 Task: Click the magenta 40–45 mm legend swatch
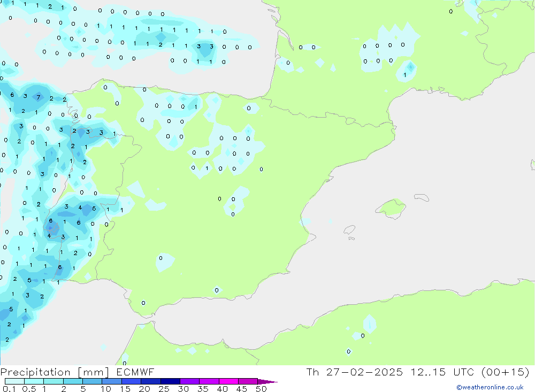pos(228,381)
